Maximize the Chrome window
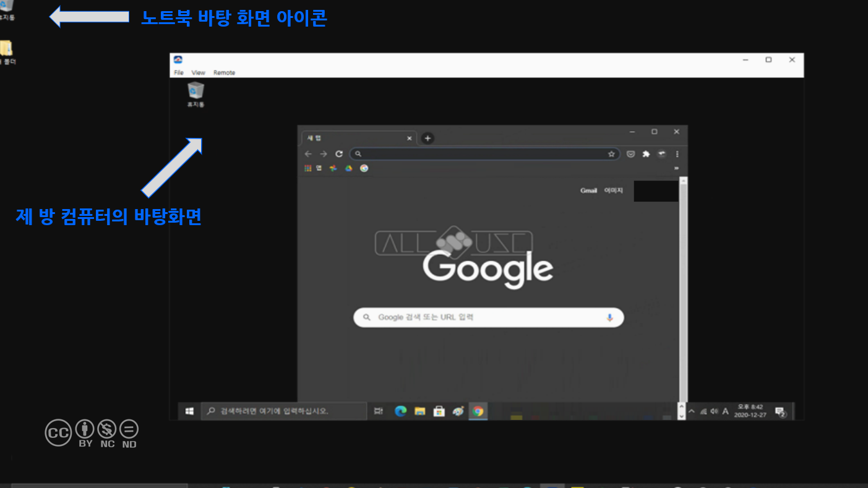This screenshot has height=488, width=868. (x=654, y=132)
